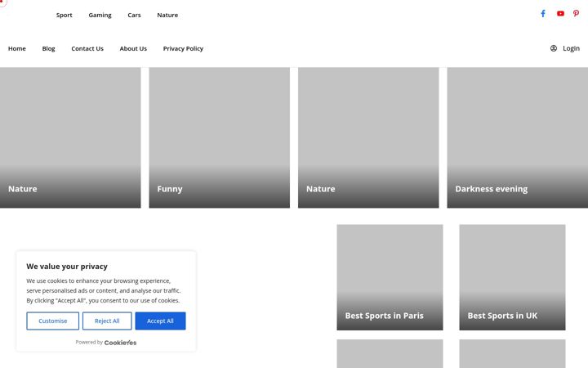Click the user account icon beside Login
Viewport: 588px width, 368px height.
point(554,48)
